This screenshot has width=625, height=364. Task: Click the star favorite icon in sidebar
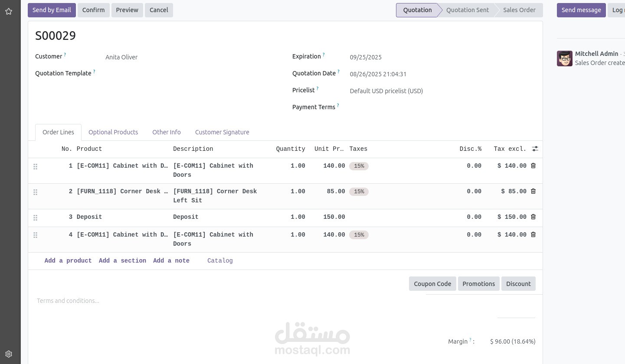tap(9, 11)
